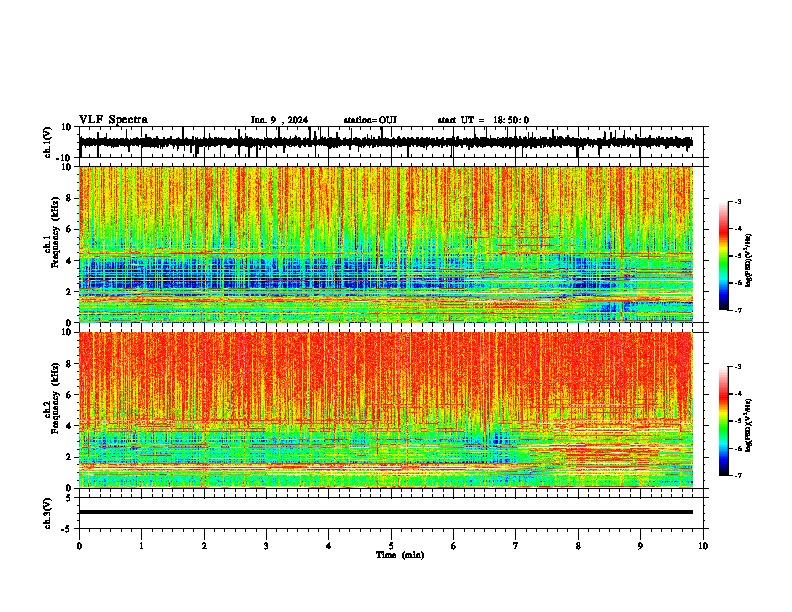Click time axis tick label "7"
This screenshot has height=612, width=792.
coord(516,546)
